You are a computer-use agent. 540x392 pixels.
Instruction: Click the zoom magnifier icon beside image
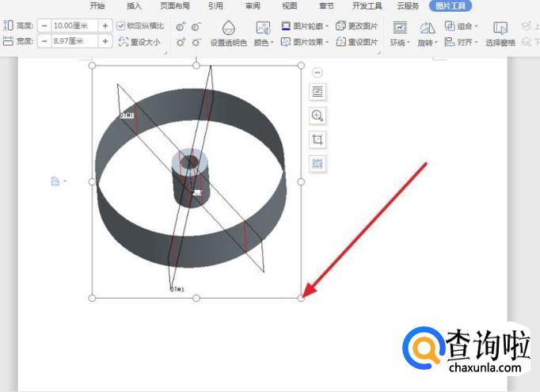pos(318,116)
